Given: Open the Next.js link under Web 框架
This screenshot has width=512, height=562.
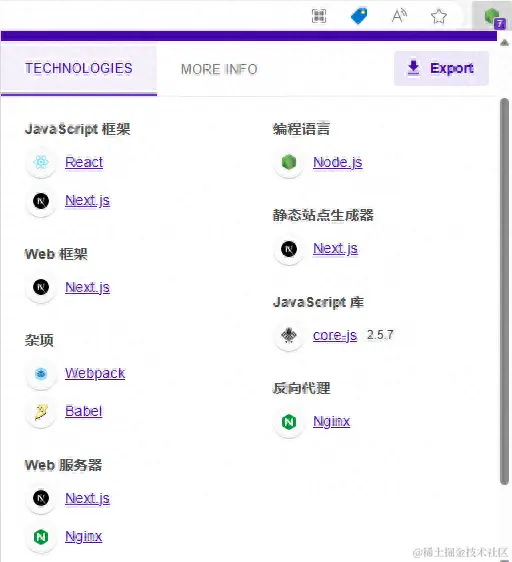Looking at the screenshot, I should (x=87, y=287).
